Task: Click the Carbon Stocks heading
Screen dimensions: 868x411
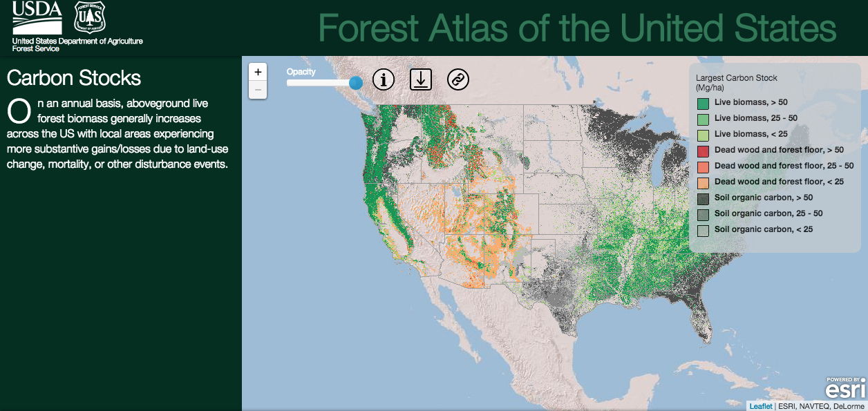Action: [74, 78]
